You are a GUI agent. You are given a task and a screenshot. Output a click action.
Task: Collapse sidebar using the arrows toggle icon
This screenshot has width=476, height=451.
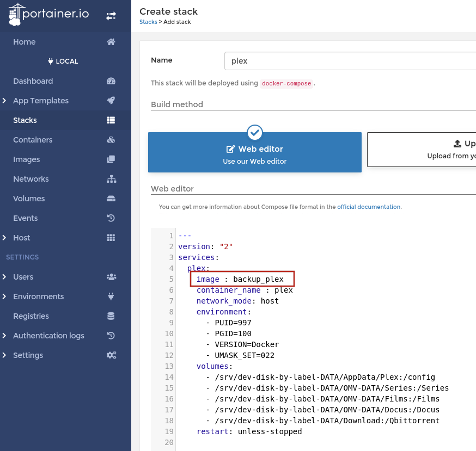coord(111,16)
